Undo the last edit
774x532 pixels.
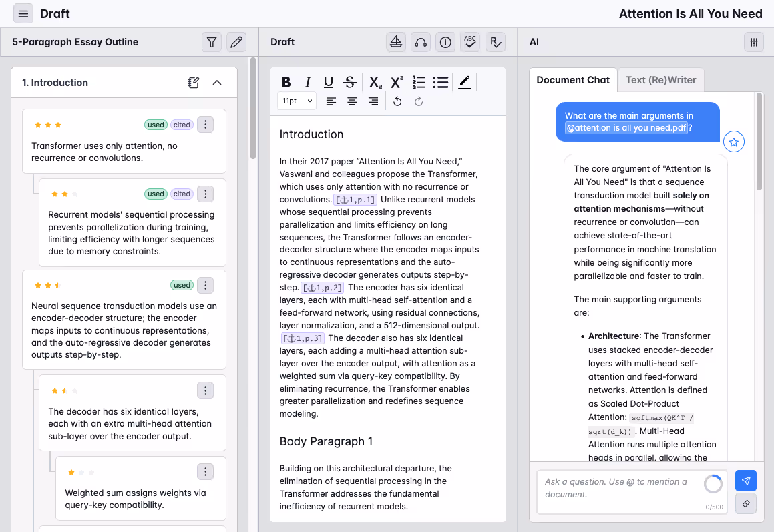397,101
